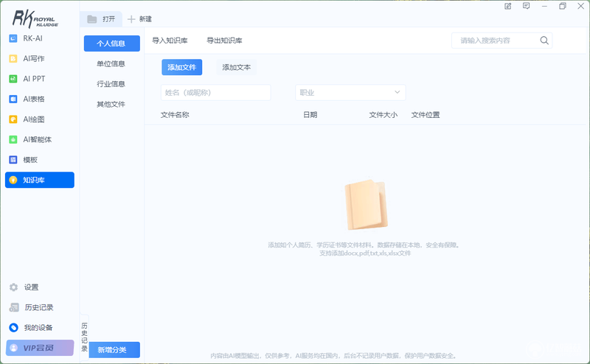Expand the vertical 历史记录 side panel
Viewport: 590px width, 364px height.
(84, 337)
